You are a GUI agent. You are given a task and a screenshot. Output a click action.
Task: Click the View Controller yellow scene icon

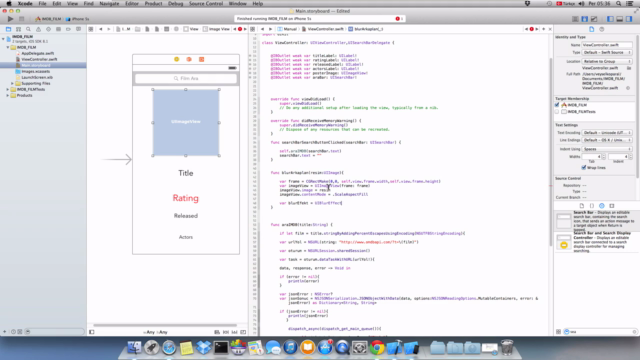[x=177, y=59]
